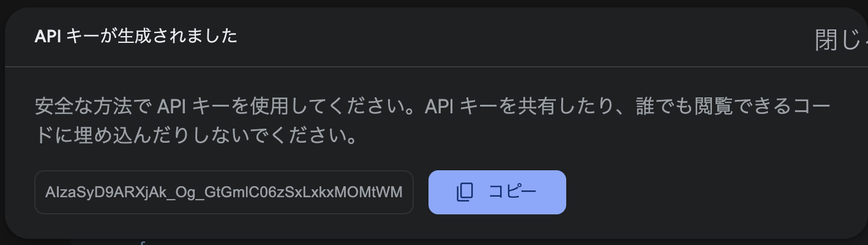
Task: Focus the API key text field
Action: [x=224, y=192]
